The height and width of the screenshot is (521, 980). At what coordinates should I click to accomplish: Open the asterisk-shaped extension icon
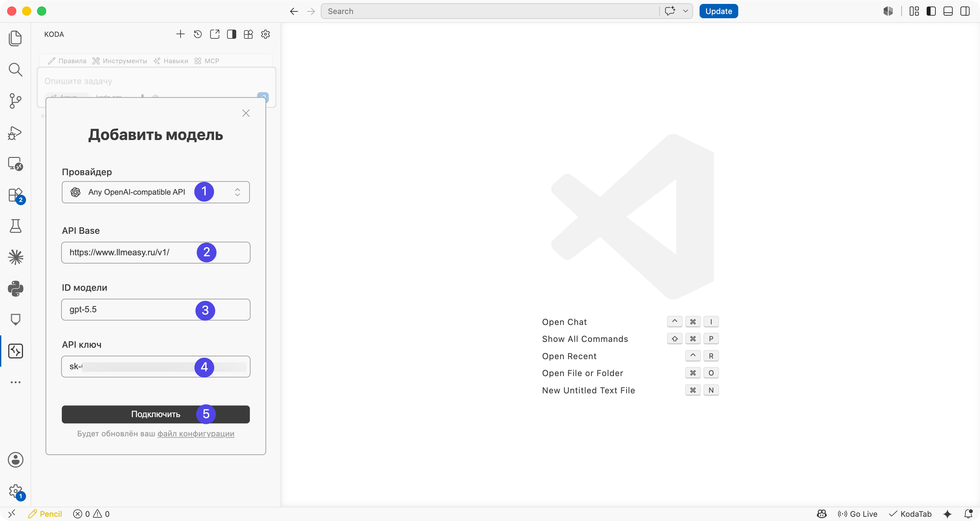15,257
